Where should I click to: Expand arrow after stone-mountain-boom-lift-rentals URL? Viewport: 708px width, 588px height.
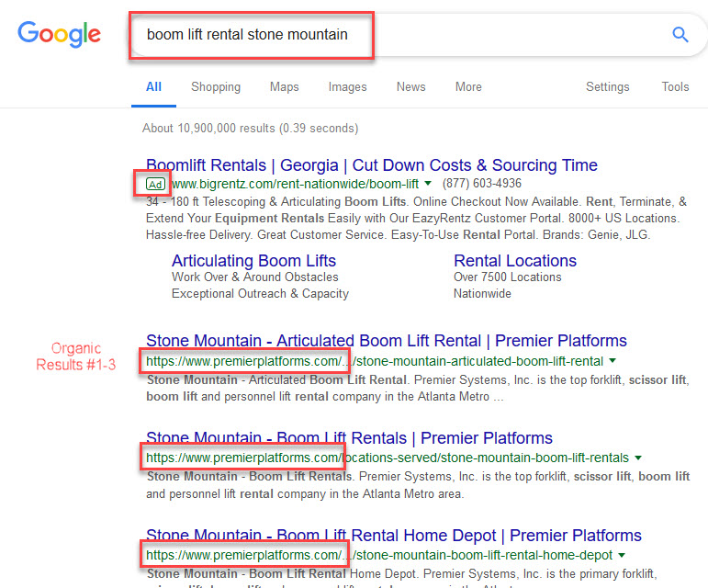tap(638, 458)
